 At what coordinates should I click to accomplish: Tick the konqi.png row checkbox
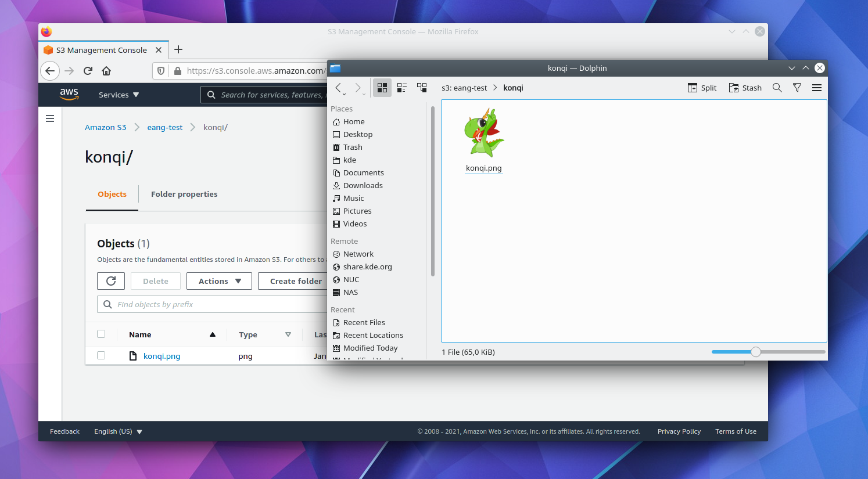coord(101,355)
